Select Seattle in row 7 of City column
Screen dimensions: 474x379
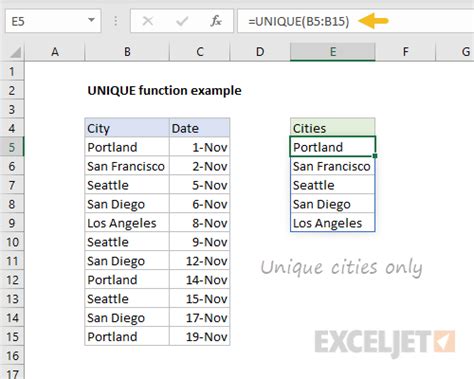pos(127,185)
